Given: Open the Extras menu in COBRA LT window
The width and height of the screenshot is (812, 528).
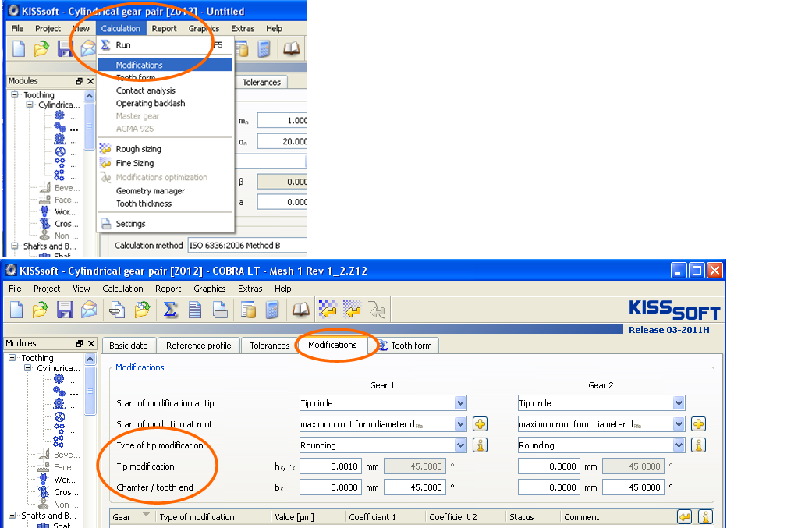Looking at the screenshot, I should click(250, 289).
